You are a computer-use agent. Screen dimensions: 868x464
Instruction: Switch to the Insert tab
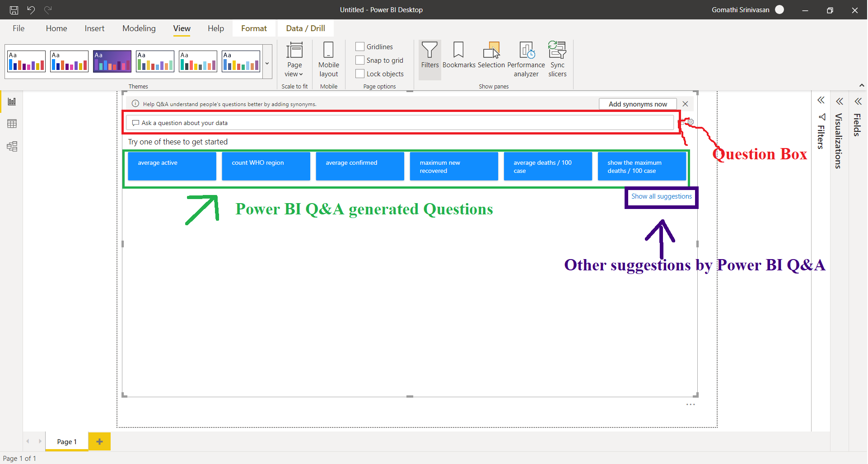pos(94,28)
